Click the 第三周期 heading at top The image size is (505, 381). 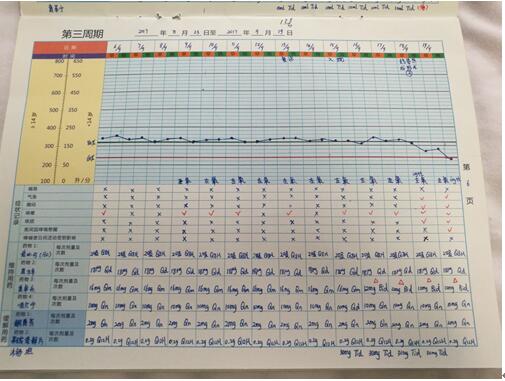[x=82, y=34]
